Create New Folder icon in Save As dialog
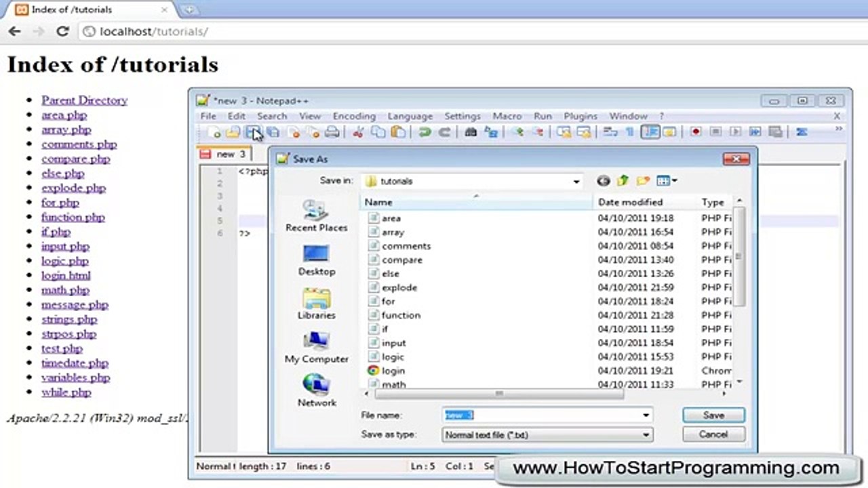 (x=643, y=181)
